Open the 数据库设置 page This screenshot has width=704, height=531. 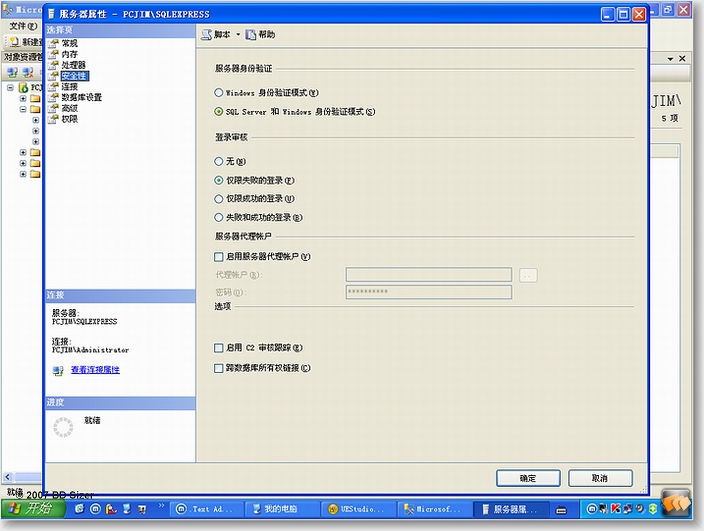click(x=80, y=97)
